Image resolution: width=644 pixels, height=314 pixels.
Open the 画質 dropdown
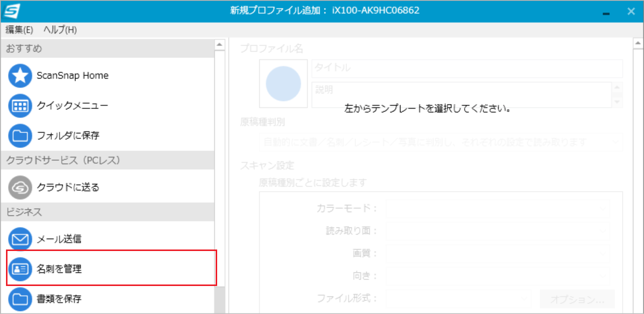pos(603,253)
